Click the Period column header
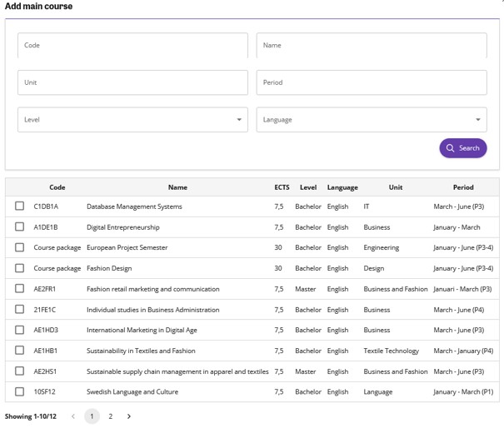This screenshot has height=428, width=504. (463, 187)
